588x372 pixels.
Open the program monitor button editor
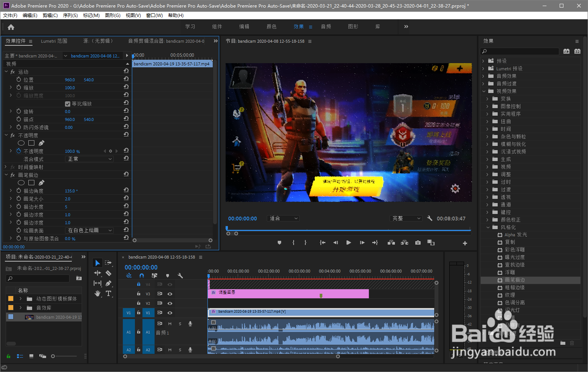[x=465, y=243]
